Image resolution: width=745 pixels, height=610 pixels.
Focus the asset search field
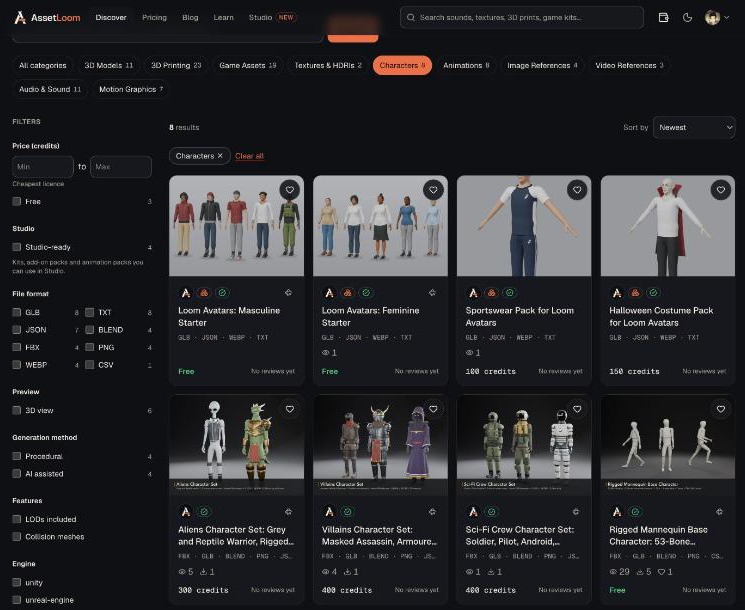click(522, 18)
